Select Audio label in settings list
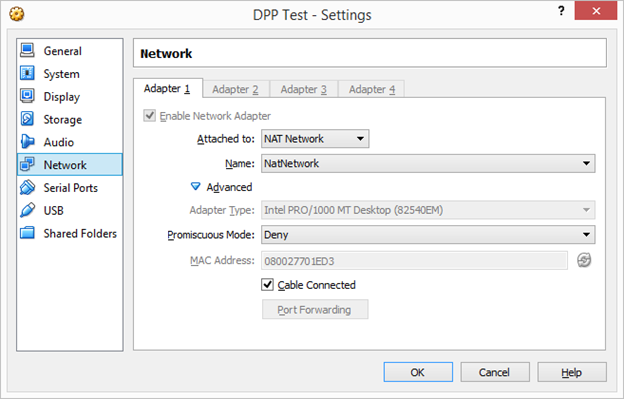This screenshot has width=624, height=399. (58, 142)
